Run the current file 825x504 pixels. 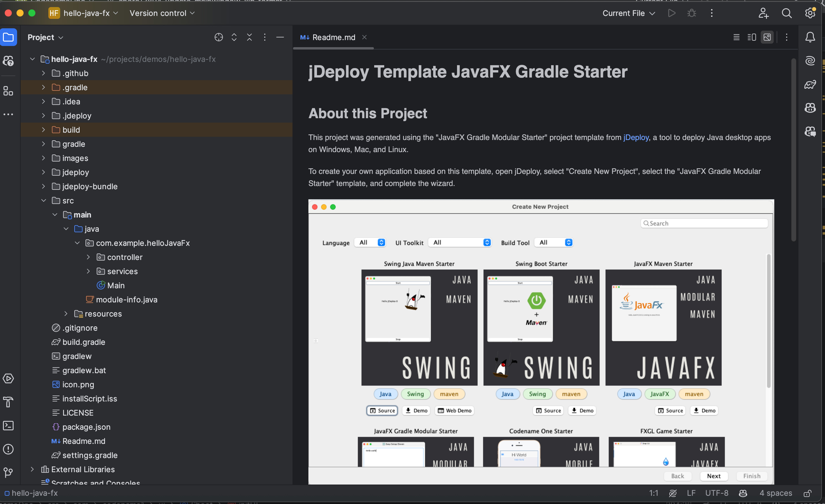click(671, 13)
